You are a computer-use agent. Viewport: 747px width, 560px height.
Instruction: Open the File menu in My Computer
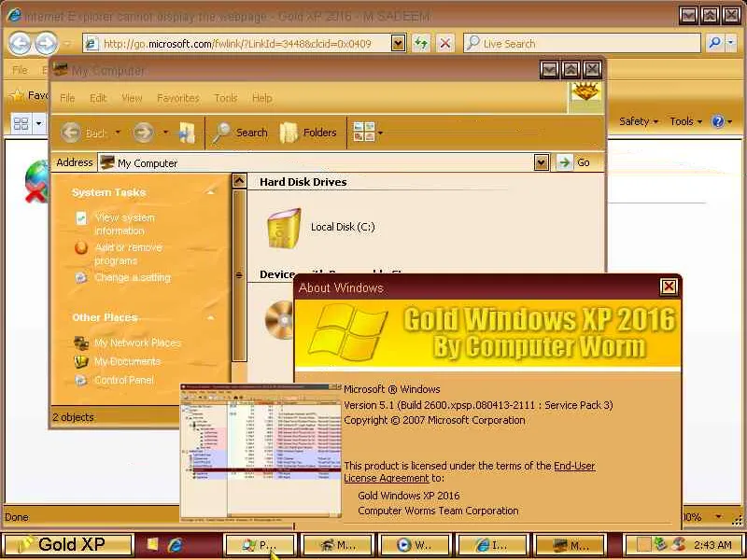pos(67,98)
